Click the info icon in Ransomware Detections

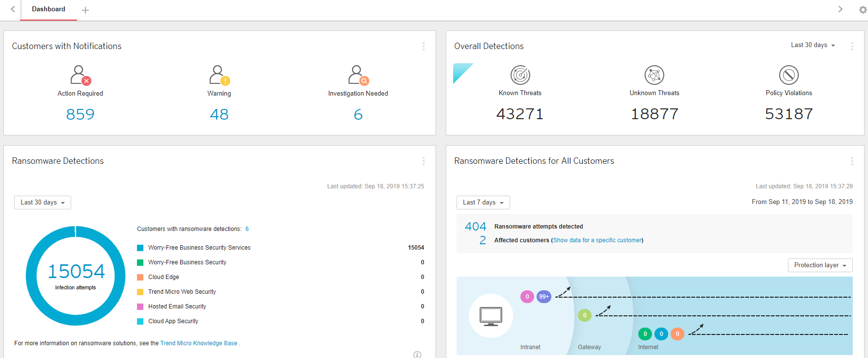pos(417,355)
